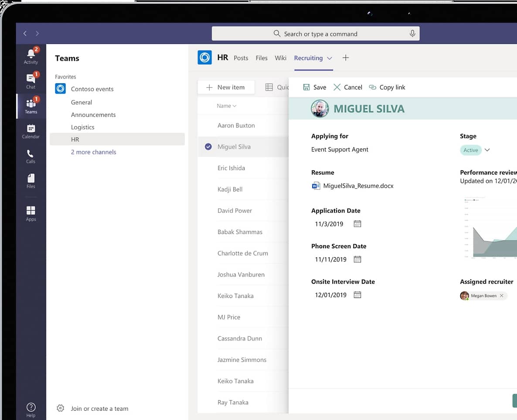
Task: Open the Apps icon
Action: click(x=31, y=213)
